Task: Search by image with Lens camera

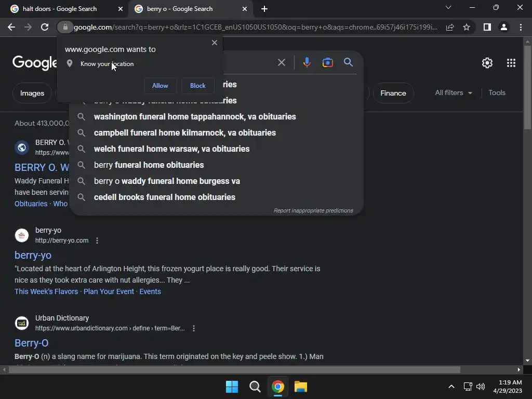Action: (327, 62)
